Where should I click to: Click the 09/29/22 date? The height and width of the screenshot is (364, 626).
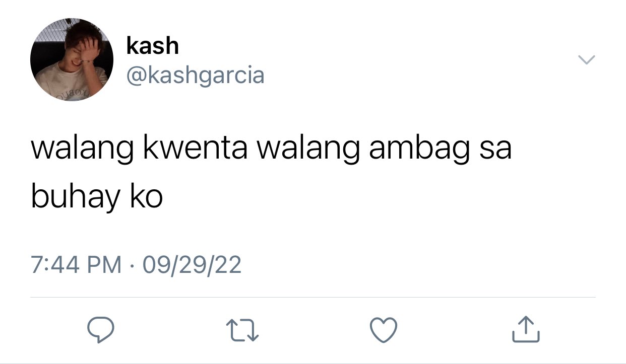point(192,265)
